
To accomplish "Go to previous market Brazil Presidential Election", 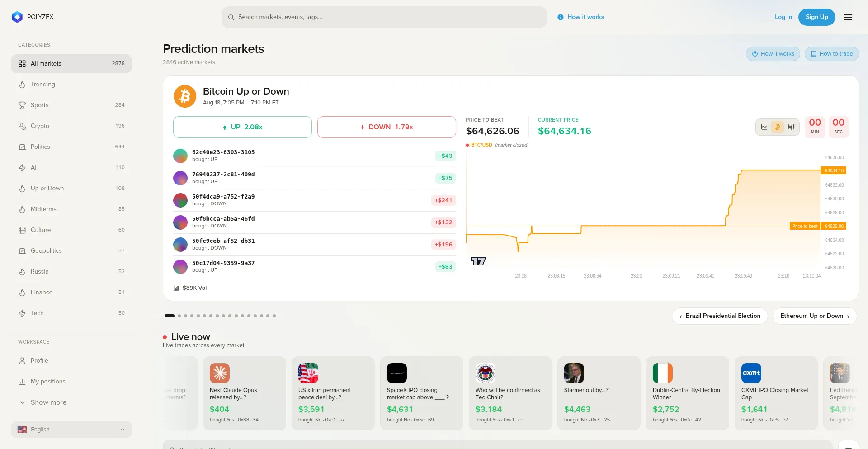I will [x=720, y=316].
